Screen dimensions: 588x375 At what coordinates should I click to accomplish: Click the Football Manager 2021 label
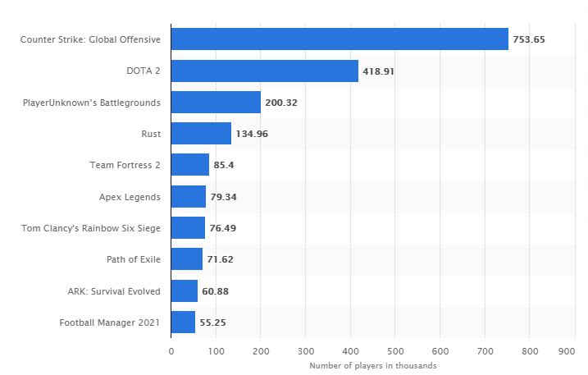110,322
